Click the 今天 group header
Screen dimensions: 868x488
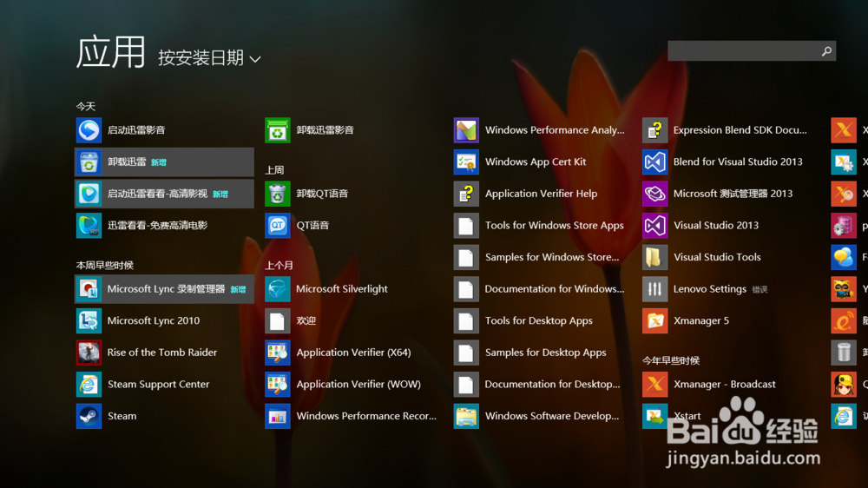click(86, 106)
